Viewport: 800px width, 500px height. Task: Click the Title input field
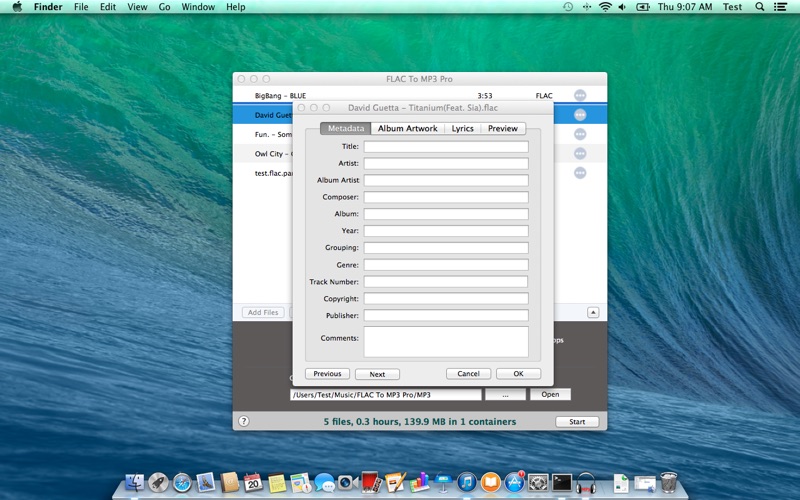[446, 146]
